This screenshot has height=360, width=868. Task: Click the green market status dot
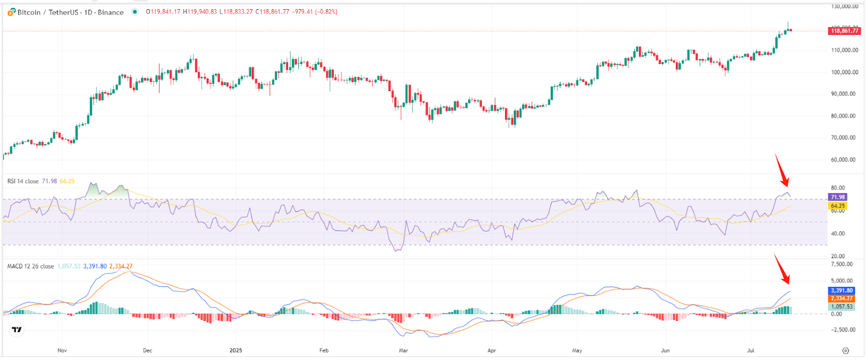[x=135, y=12]
